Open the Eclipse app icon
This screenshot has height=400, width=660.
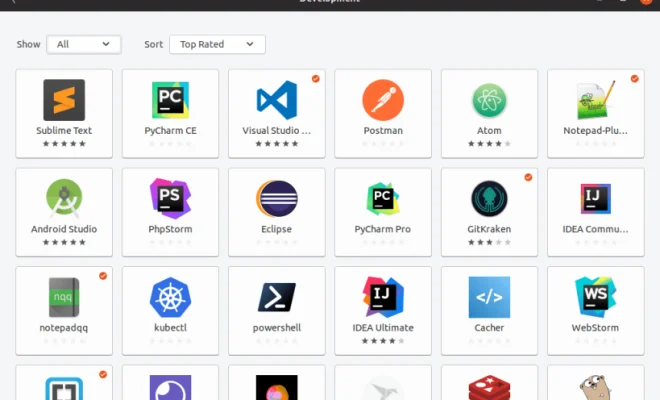(277, 199)
